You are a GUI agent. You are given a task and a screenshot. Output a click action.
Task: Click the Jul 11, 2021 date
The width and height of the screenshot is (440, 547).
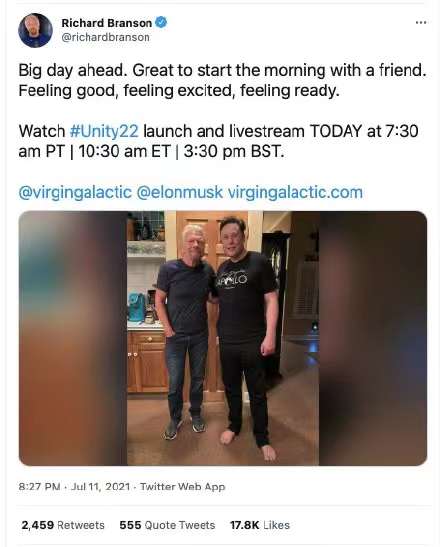coord(100,487)
